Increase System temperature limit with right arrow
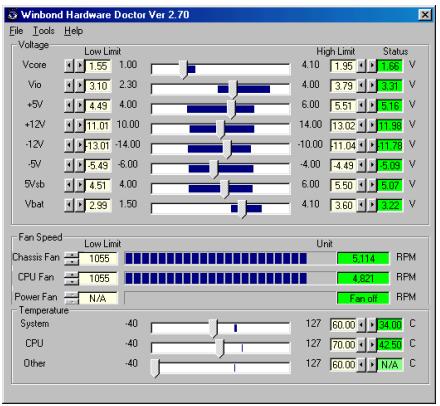 pyautogui.click(x=372, y=325)
